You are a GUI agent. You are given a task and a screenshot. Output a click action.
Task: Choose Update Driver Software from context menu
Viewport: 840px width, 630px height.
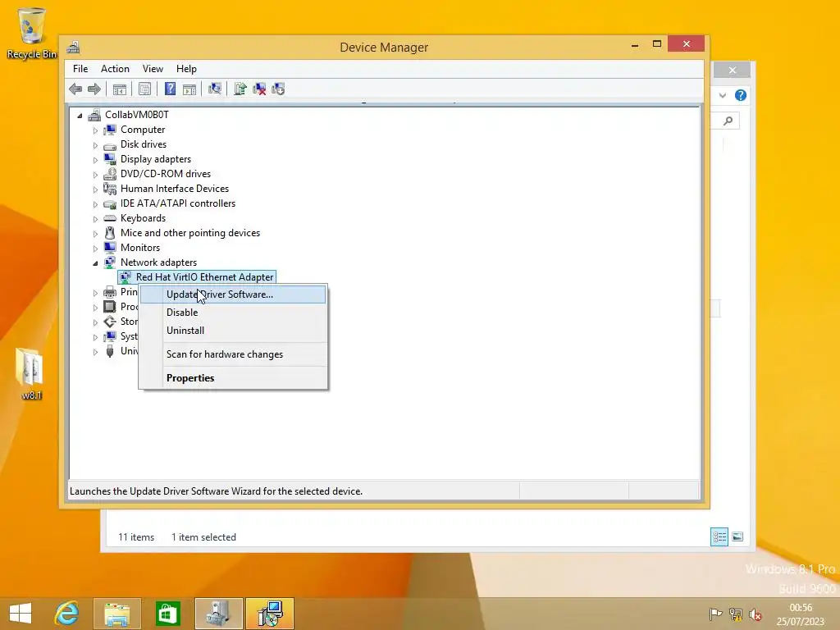[233, 294]
